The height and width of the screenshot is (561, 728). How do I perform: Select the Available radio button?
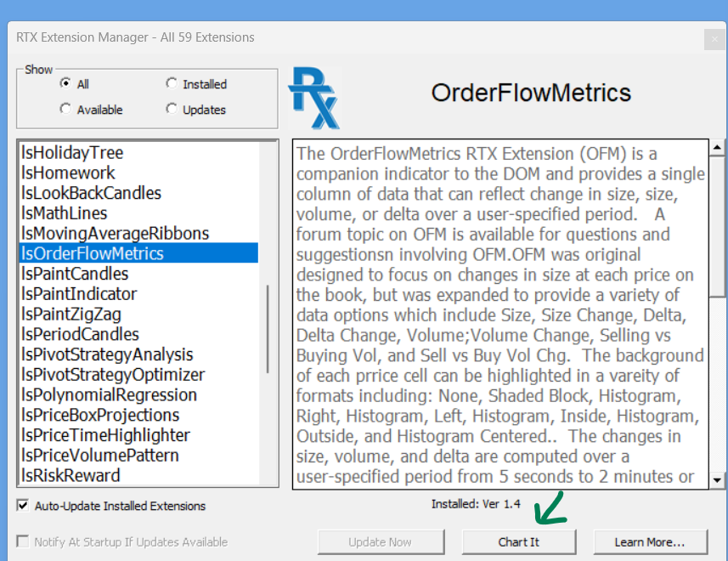65,109
